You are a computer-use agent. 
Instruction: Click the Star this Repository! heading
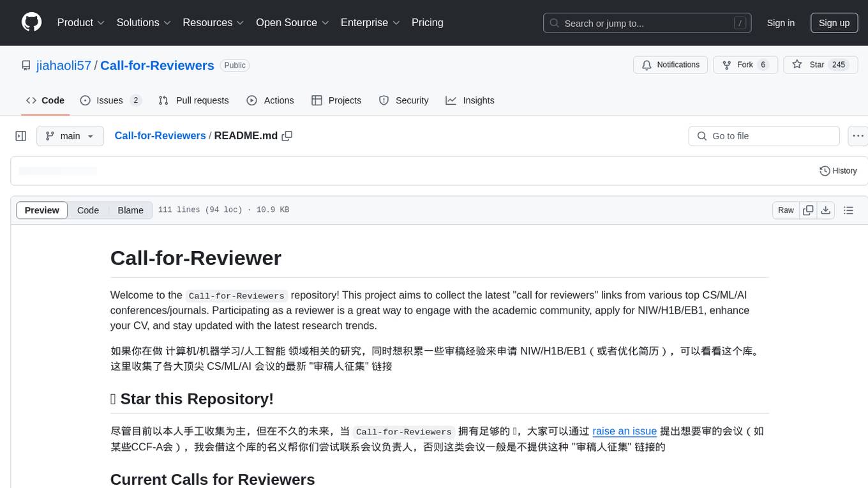pos(192,399)
